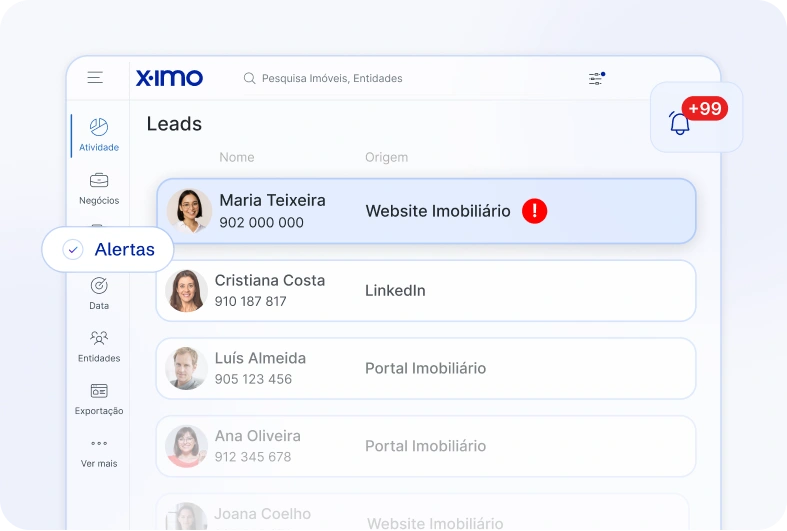Screen dimensions: 787x531
Task: Click the red alert icon on Maria Teixeira
Action: (535, 211)
